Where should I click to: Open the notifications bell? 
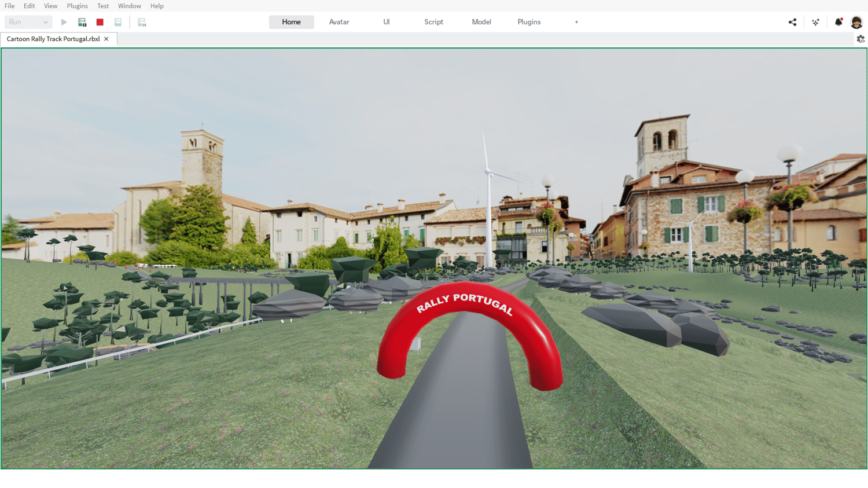pyautogui.click(x=838, y=22)
